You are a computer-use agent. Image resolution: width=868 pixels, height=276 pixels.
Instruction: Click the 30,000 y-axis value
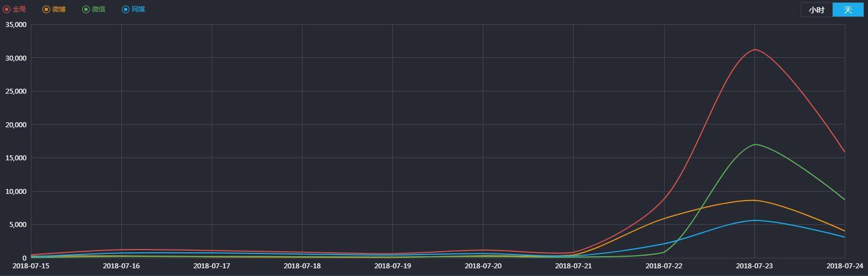pyautogui.click(x=16, y=58)
